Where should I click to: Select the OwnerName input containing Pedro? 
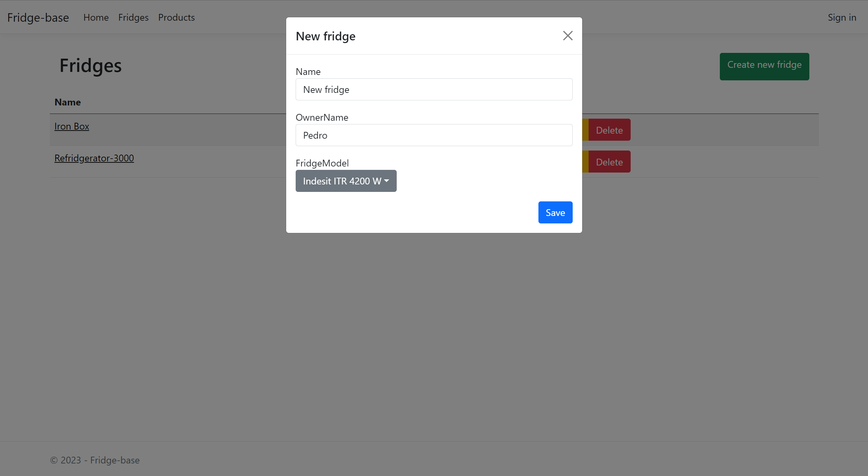click(x=434, y=135)
